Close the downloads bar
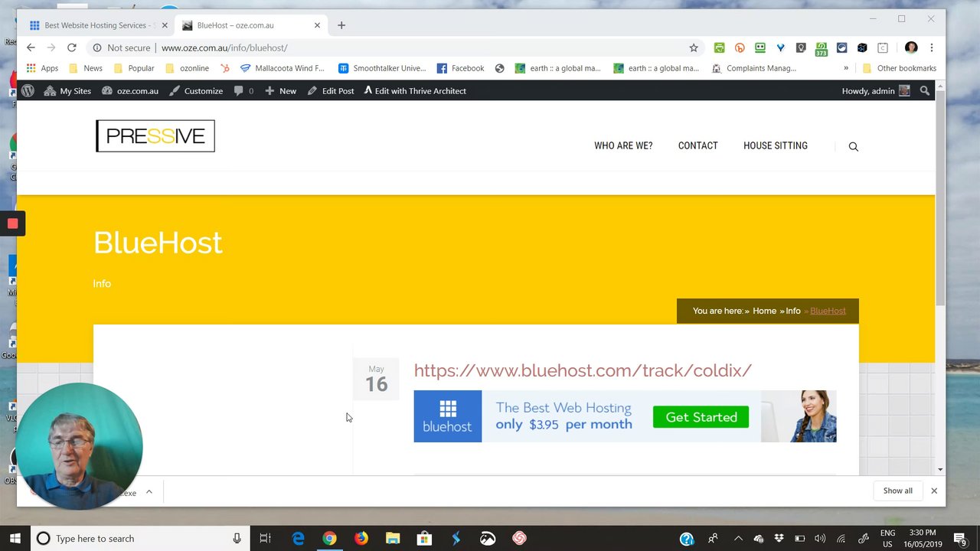Screen dimensions: 980x551 click(x=934, y=491)
